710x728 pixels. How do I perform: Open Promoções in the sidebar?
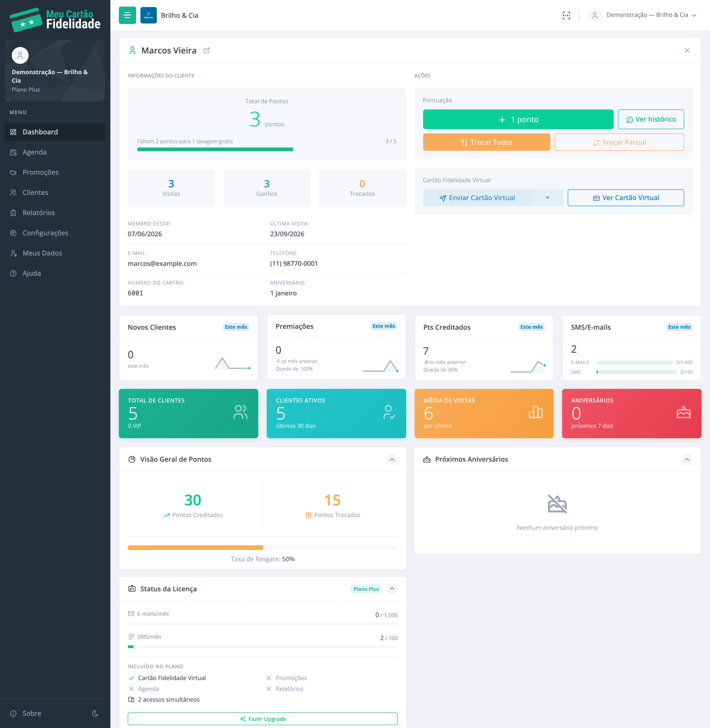click(55, 172)
